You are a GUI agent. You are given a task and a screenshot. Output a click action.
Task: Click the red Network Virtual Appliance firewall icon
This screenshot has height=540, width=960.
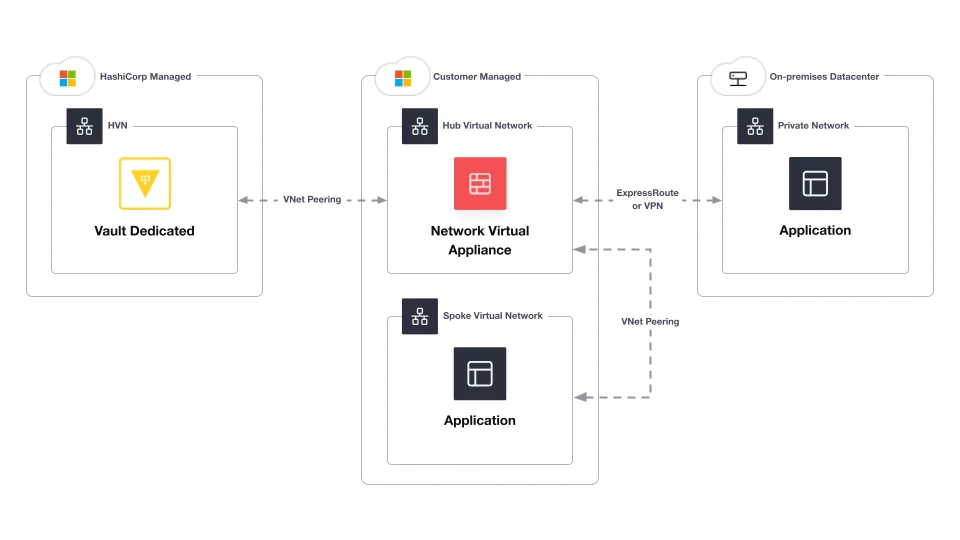(x=480, y=184)
